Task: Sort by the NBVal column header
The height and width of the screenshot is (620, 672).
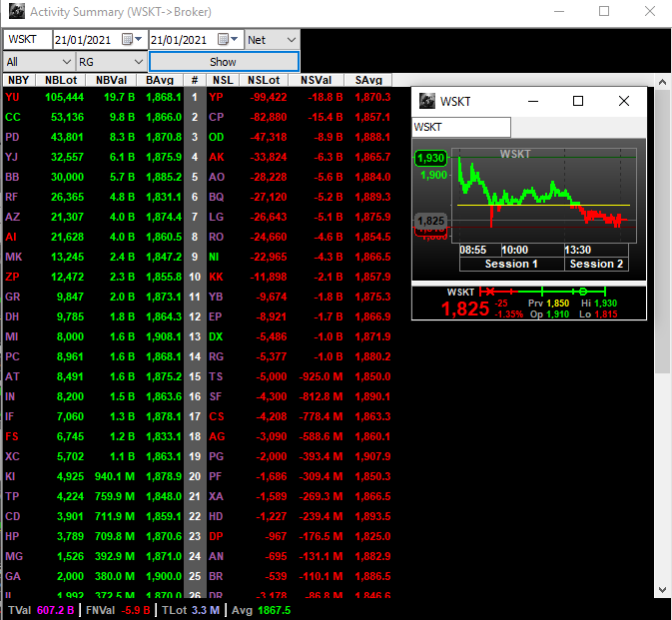Action: (112, 80)
